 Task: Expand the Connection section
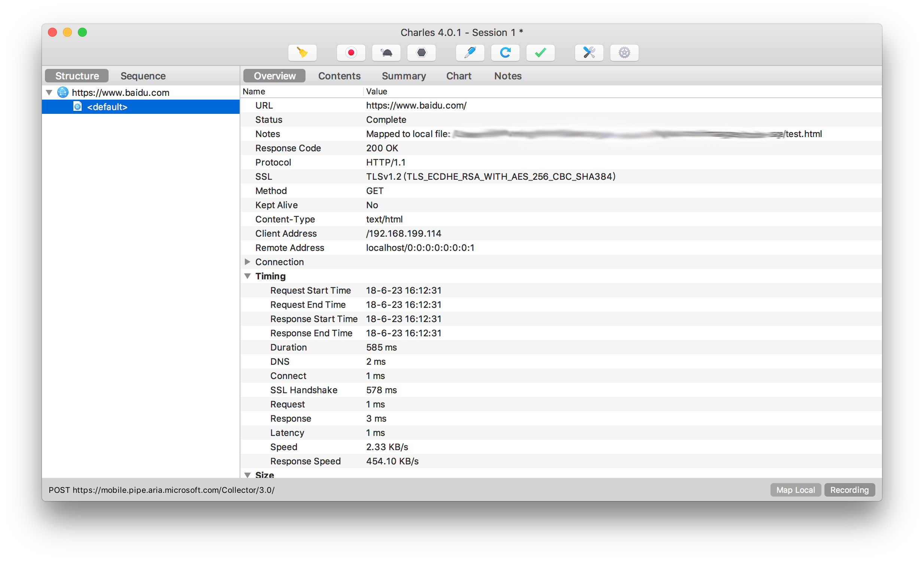tap(247, 262)
